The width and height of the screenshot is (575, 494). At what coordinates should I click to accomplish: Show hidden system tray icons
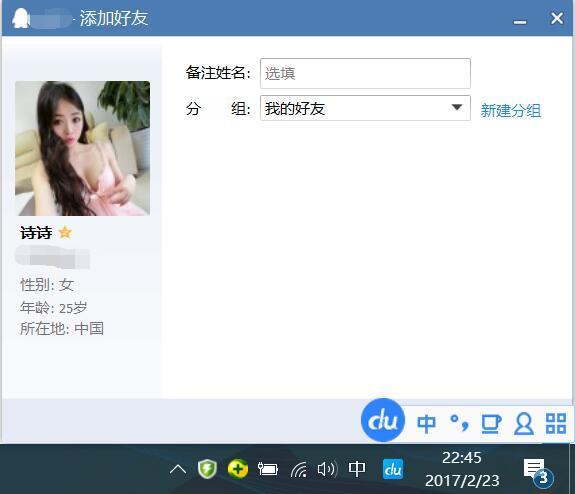[178, 469]
